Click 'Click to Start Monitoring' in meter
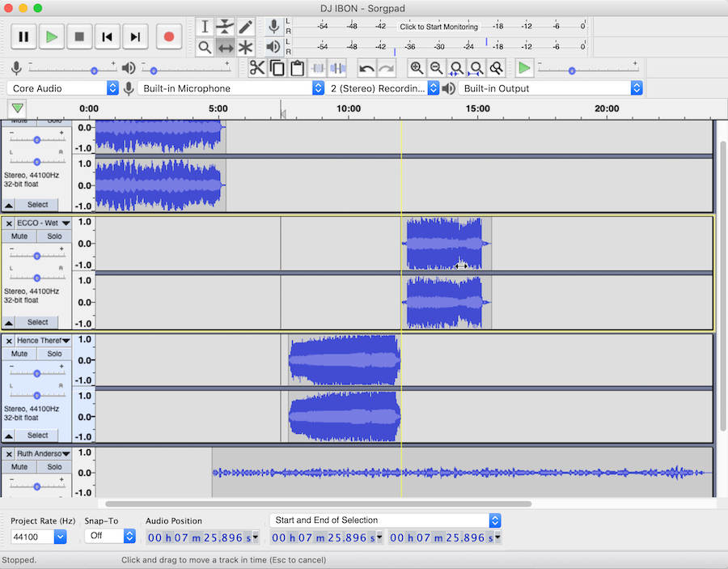This screenshot has width=728, height=569. (438, 27)
